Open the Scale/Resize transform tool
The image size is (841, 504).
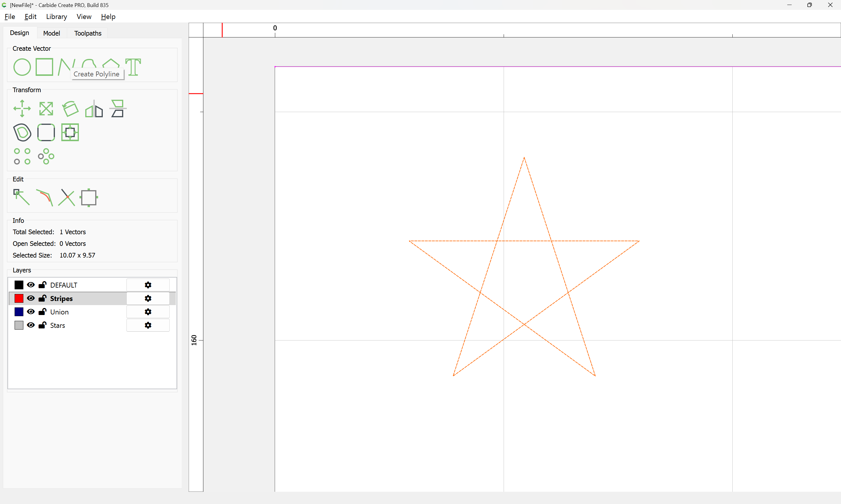[x=46, y=109]
